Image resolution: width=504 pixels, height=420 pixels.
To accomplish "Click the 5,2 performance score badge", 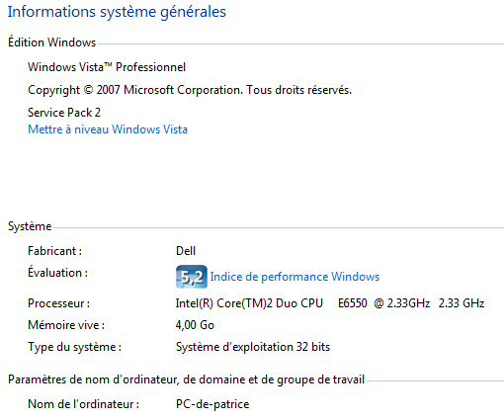I will [x=192, y=277].
